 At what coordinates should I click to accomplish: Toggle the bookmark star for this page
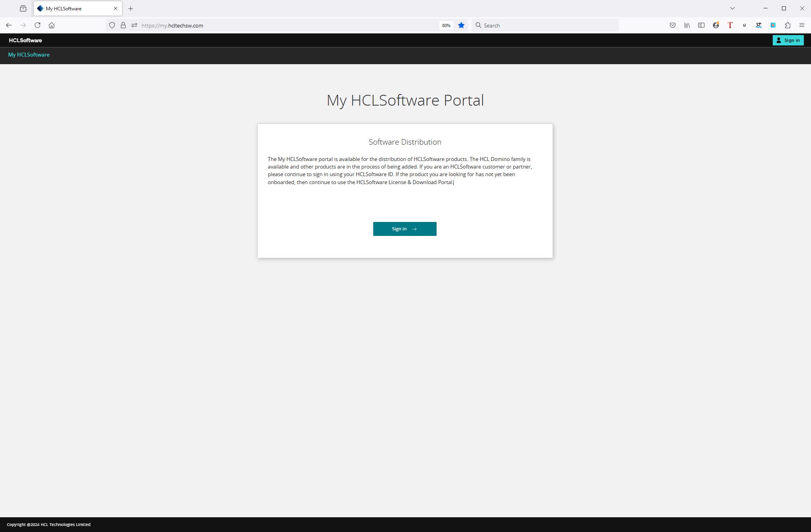tap(461, 25)
